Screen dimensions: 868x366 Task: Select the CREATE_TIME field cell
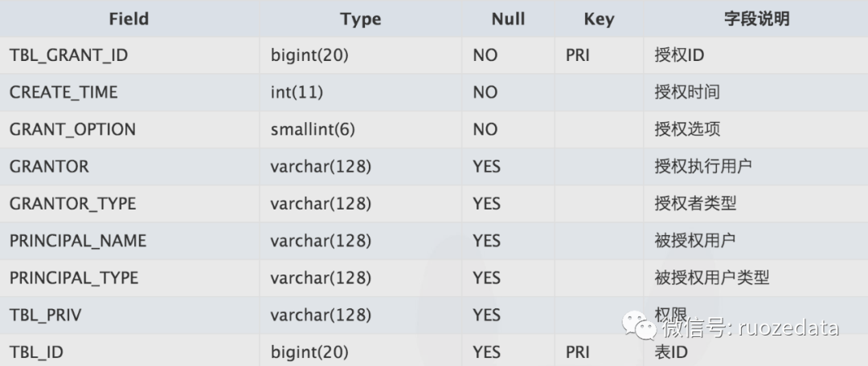click(x=63, y=92)
